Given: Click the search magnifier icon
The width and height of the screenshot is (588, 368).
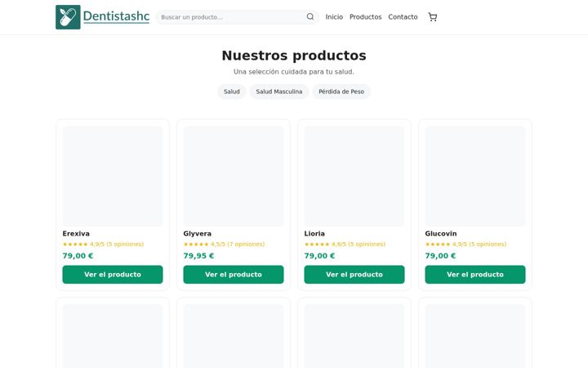Looking at the screenshot, I should [x=310, y=16].
